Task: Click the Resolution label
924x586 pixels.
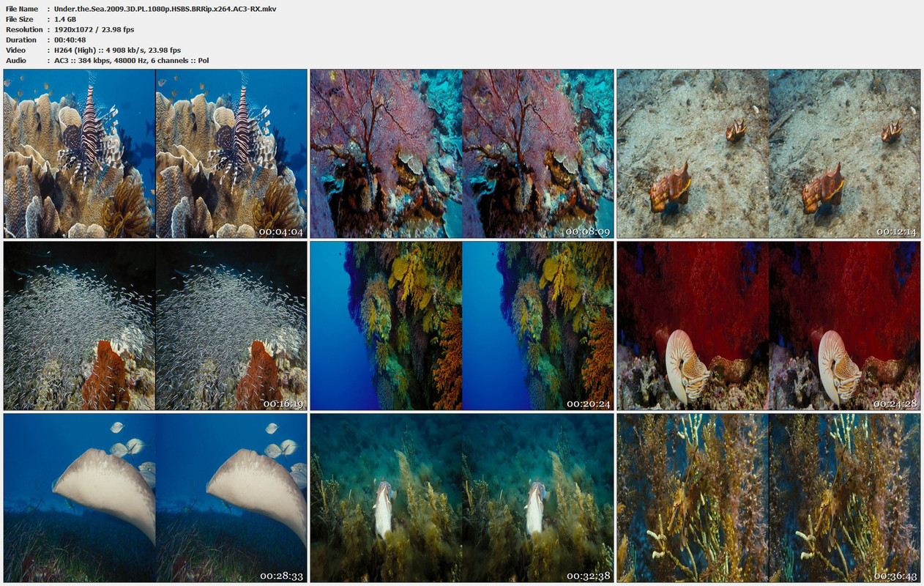Action: pos(24,29)
